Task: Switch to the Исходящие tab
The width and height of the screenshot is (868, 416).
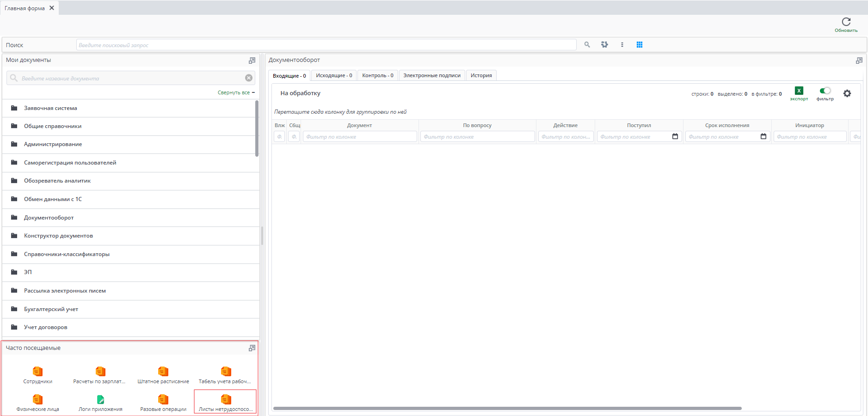Action: coord(334,75)
